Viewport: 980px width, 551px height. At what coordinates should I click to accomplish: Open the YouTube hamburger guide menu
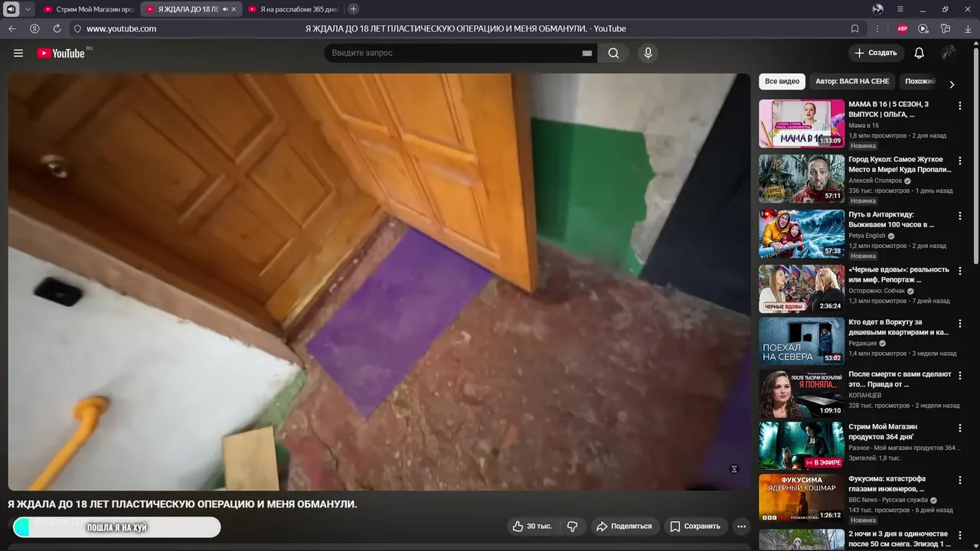tap(18, 53)
